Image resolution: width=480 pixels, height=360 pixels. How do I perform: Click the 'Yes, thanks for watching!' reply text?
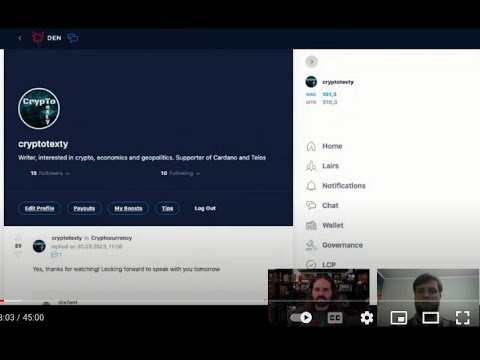(x=126, y=269)
